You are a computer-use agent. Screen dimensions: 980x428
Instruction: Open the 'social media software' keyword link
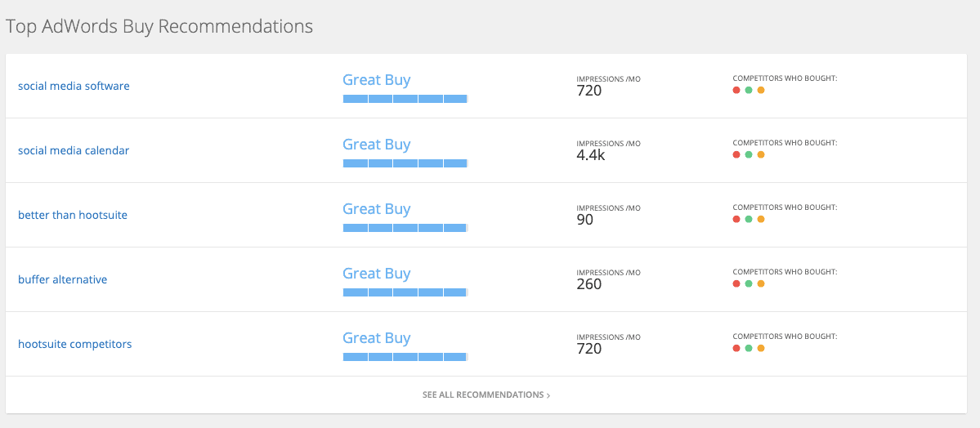(x=74, y=86)
